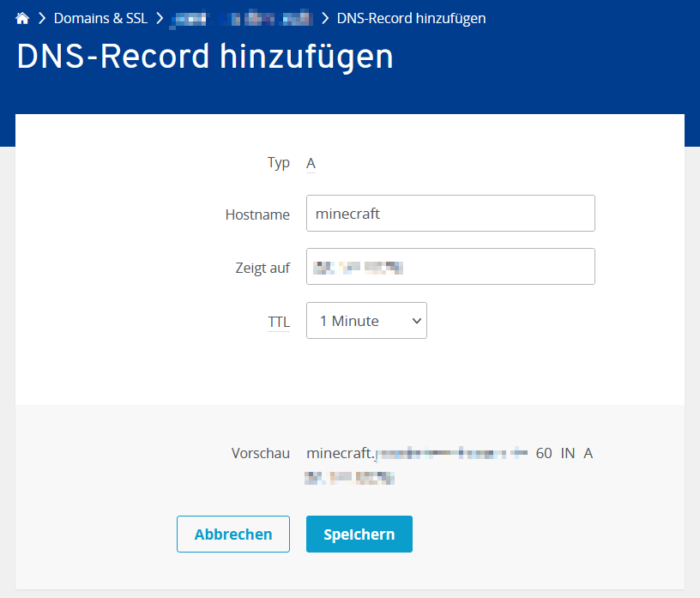Click the chevron before DNS-Record hinzufügen breadcrumb

[x=325, y=18]
